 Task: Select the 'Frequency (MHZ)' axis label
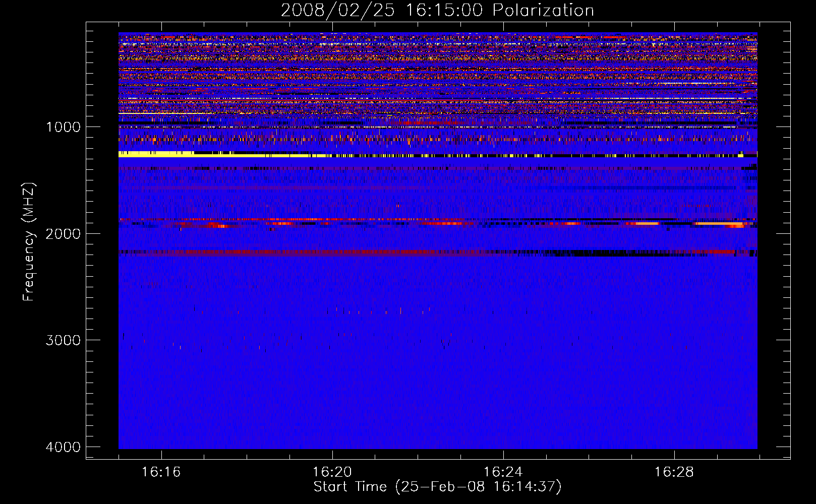coord(29,242)
